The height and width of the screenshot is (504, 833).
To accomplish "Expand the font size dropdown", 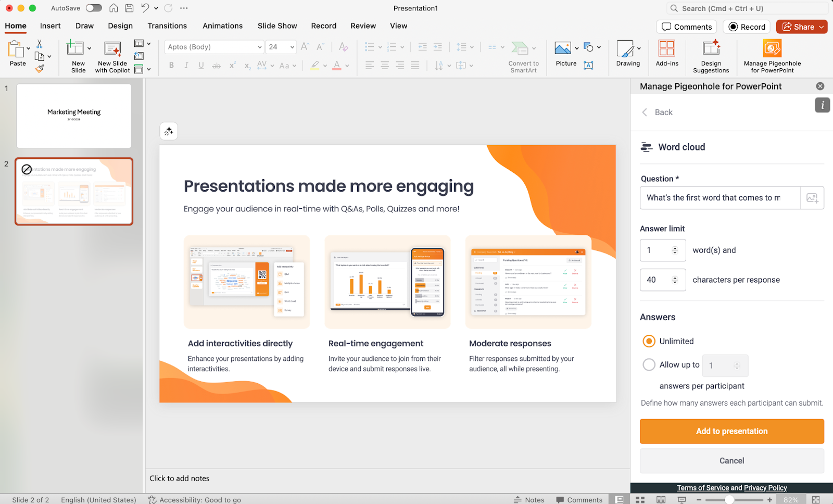I will tap(292, 47).
